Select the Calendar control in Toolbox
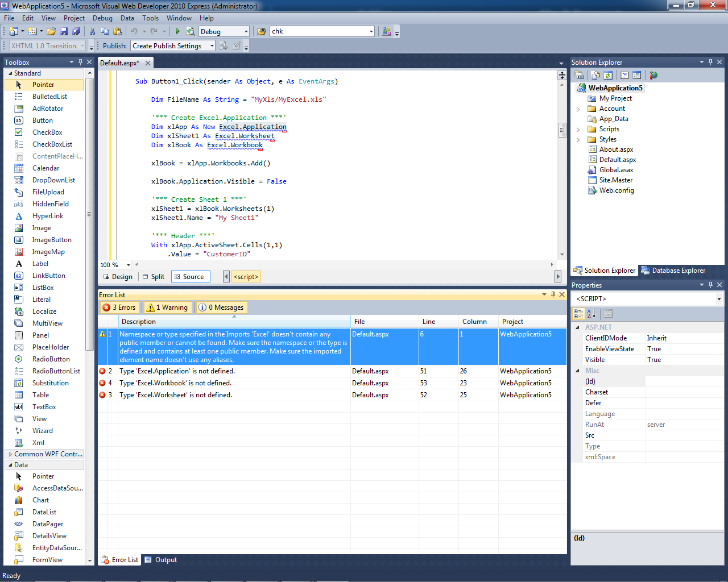Screen dimensions: 728x582 pyautogui.click(x=45, y=168)
